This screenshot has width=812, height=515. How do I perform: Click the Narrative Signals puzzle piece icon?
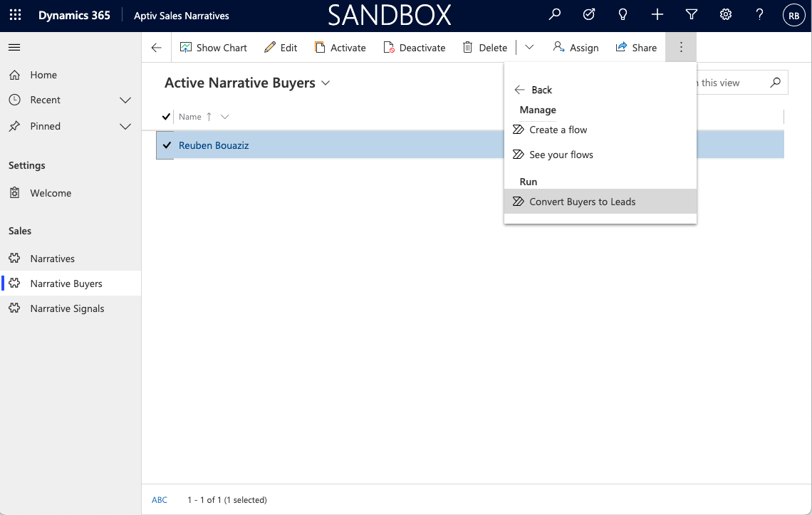tap(14, 308)
